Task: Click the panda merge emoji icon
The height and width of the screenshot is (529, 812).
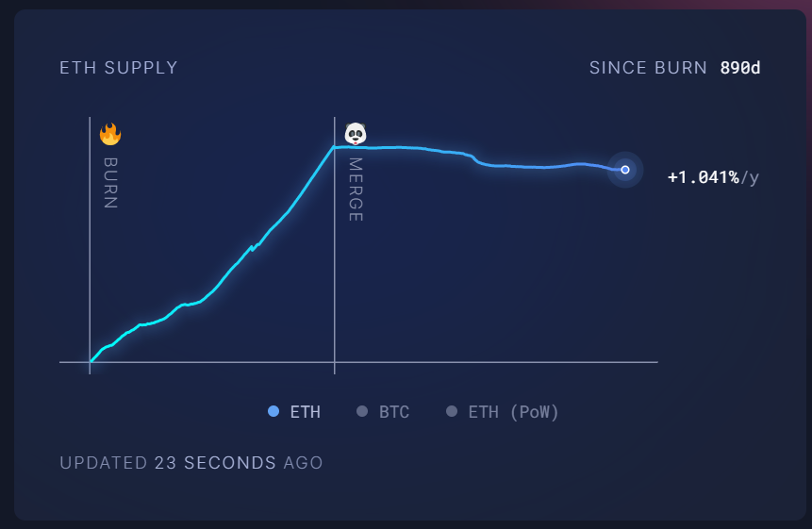Action: [355, 134]
